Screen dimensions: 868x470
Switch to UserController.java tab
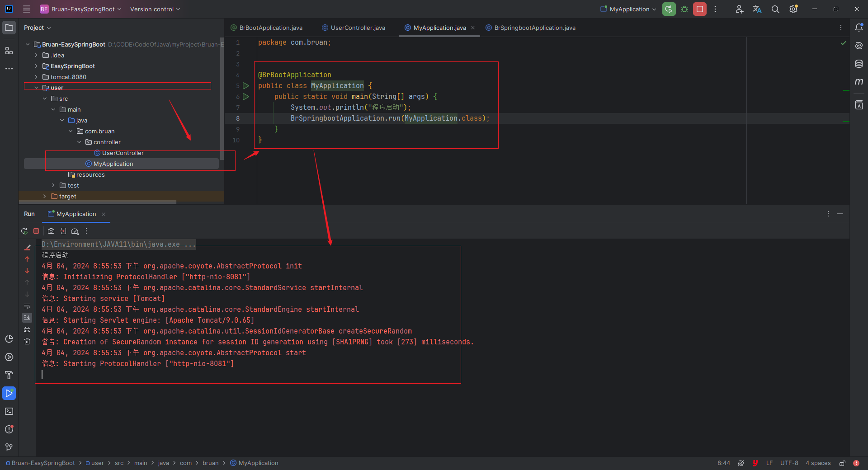pyautogui.click(x=354, y=28)
